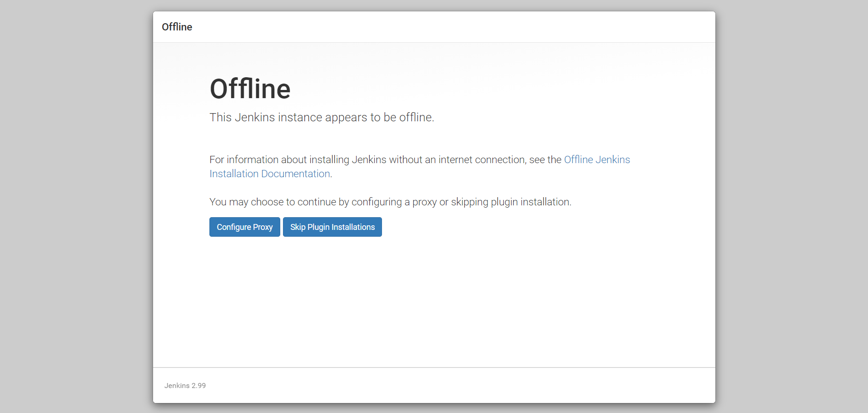
Task: Open the Offline Jenkins link text
Action: tap(596, 160)
